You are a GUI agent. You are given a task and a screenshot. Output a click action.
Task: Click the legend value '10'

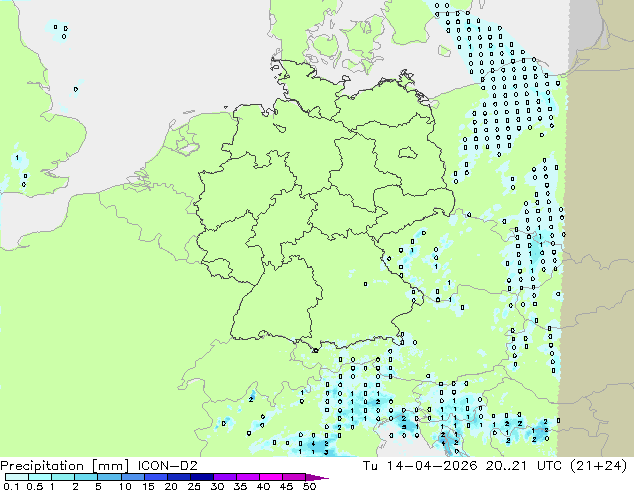[125, 486]
